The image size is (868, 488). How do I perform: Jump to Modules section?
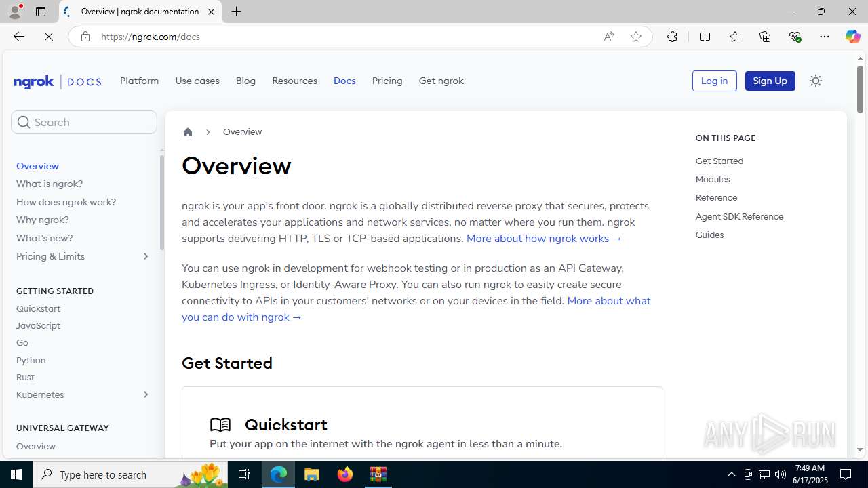(x=713, y=179)
